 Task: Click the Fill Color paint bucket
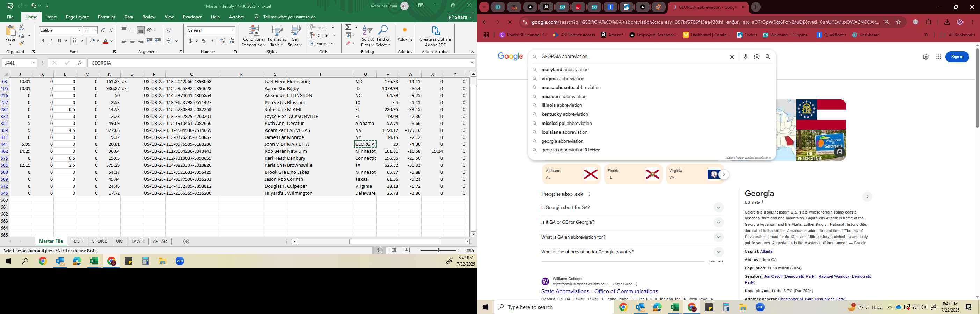[92, 41]
